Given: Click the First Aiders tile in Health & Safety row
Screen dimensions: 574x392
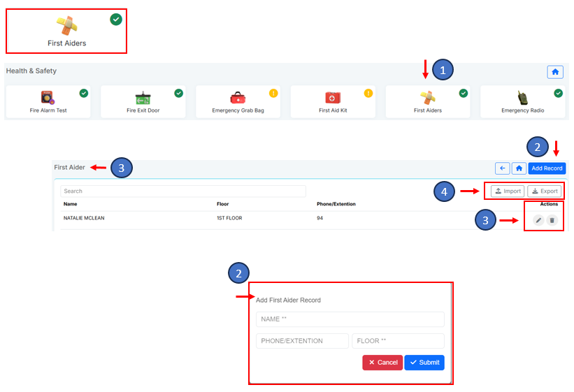Looking at the screenshot, I should click(427, 101).
